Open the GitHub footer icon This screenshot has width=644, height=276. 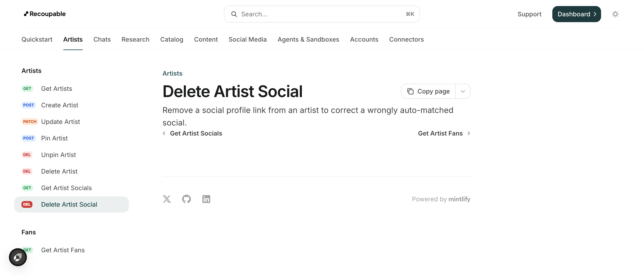186,199
